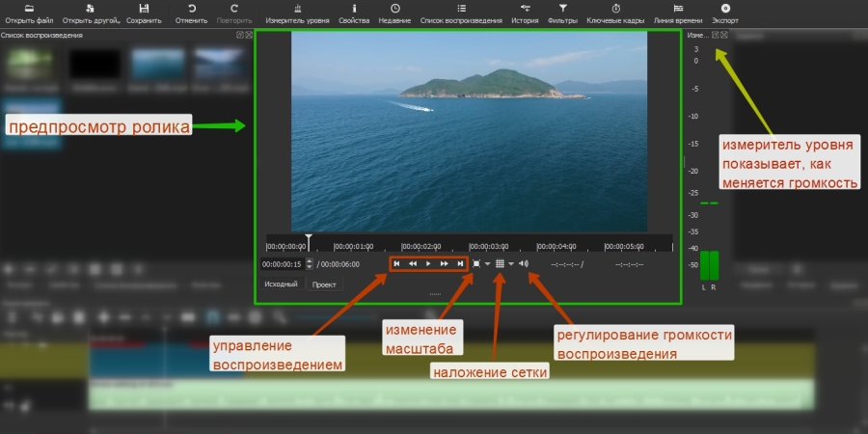Switch to the Проект tab
Screen dimensions: 868x434
click(324, 285)
